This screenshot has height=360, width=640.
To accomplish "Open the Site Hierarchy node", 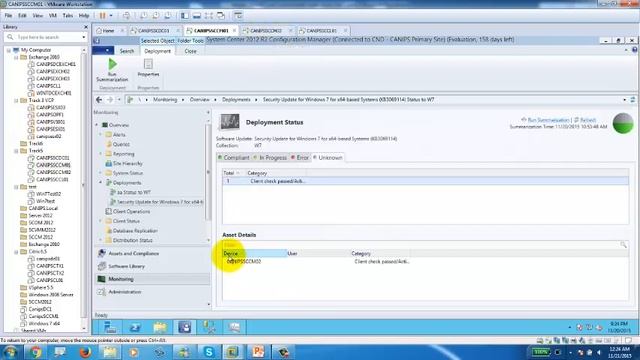I will click(124, 163).
